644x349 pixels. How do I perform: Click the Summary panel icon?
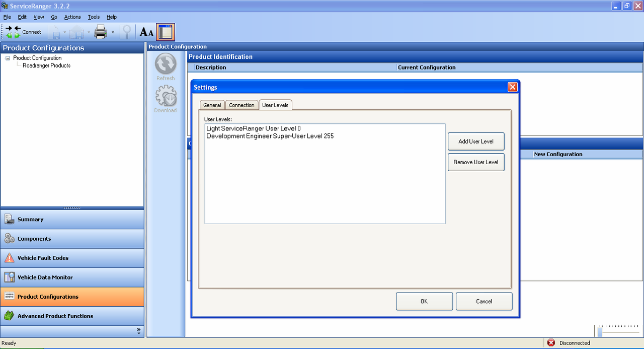[x=9, y=220]
